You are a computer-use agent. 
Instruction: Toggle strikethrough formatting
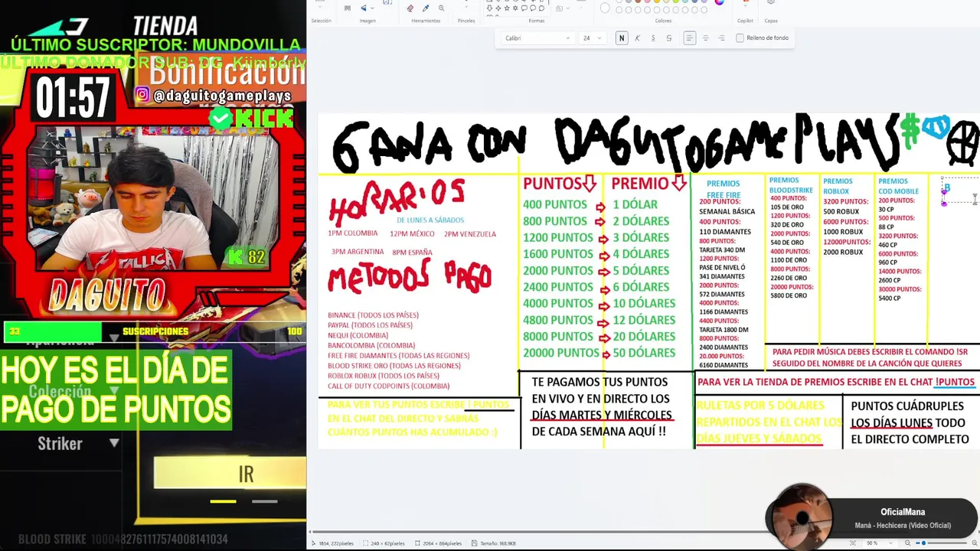(669, 37)
